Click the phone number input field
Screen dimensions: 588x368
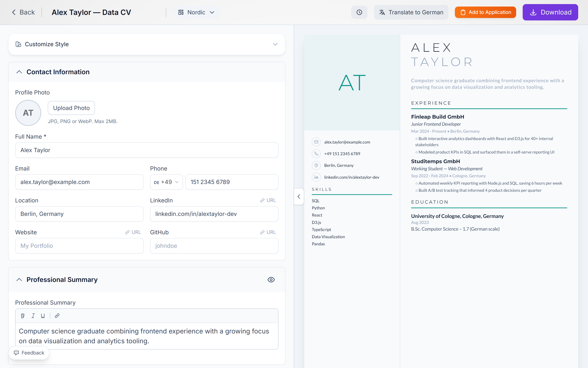click(x=232, y=182)
